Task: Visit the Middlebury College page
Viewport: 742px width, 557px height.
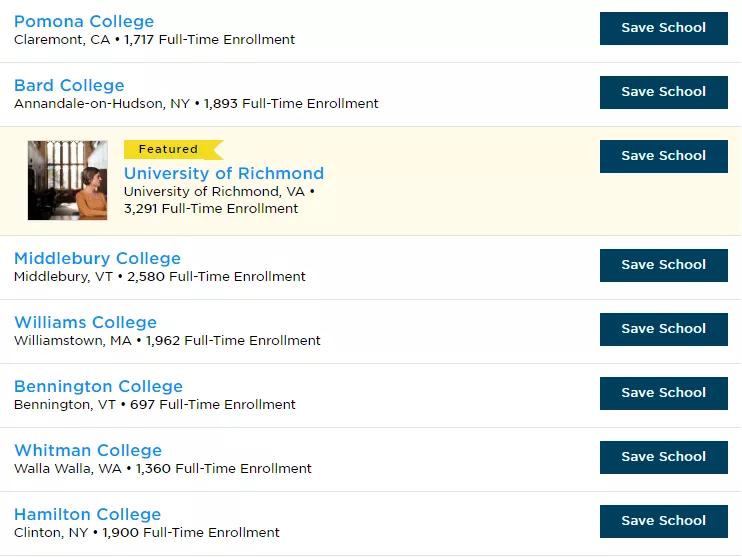Action: [97, 258]
